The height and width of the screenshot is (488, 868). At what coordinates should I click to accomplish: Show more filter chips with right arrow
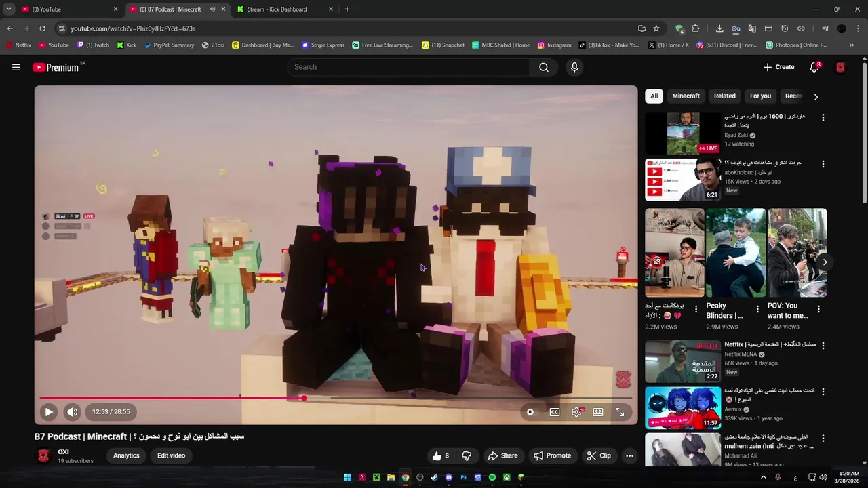tap(816, 97)
